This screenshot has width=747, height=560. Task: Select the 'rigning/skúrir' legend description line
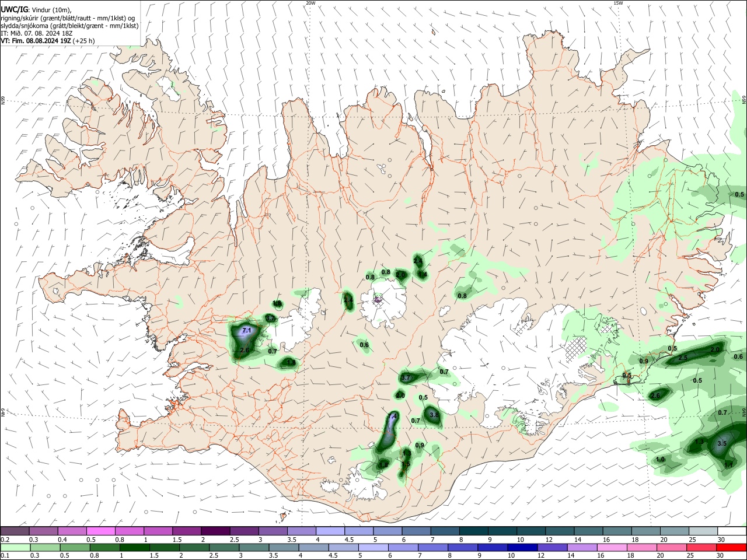(x=68, y=18)
